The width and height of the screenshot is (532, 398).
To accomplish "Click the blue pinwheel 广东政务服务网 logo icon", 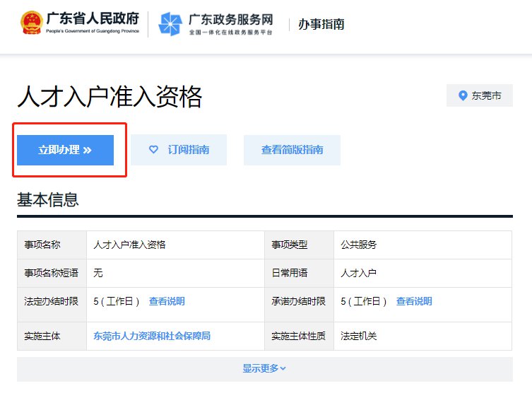I will (x=170, y=24).
